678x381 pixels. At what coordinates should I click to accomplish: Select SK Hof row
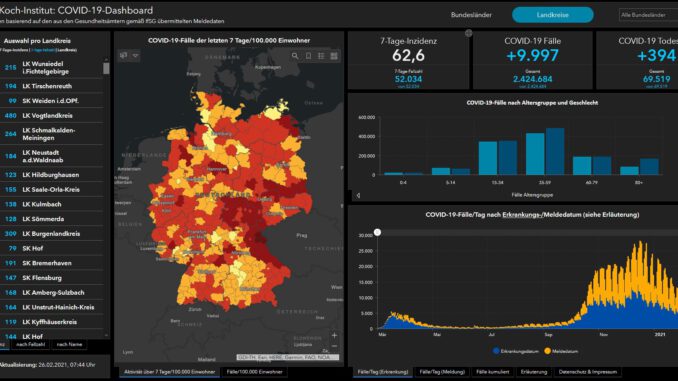point(52,248)
